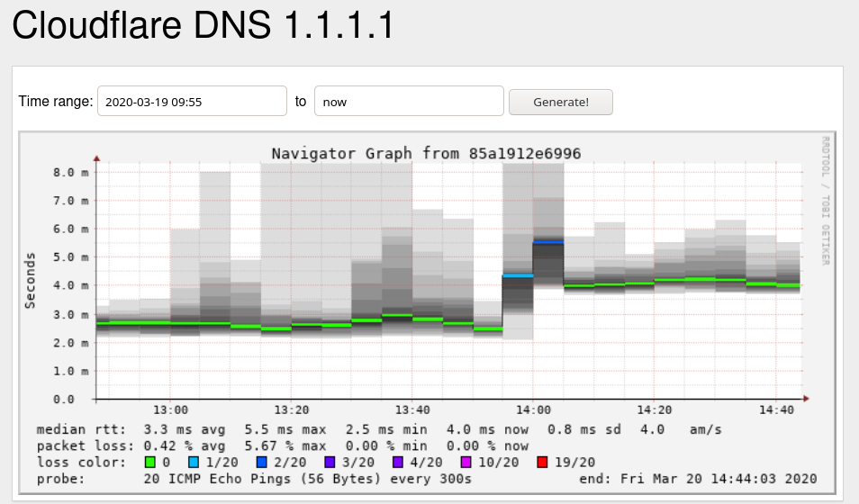Screen dimensions: 859x504
Task: Click the end timestamp 'Fri Mar 20 14:44:03 2020'
Action: pyautogui.click(x=719, y=479)
